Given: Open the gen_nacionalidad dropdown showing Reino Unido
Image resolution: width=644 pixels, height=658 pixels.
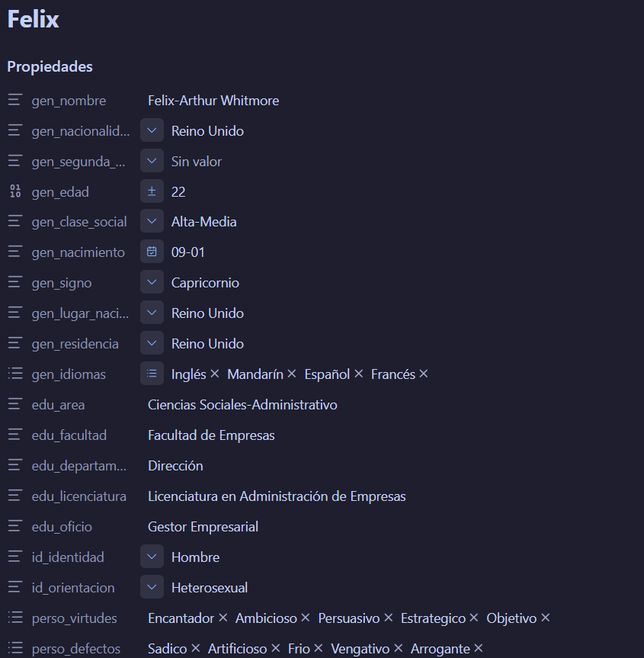Looking at the screenshot, I should [152, 130].
